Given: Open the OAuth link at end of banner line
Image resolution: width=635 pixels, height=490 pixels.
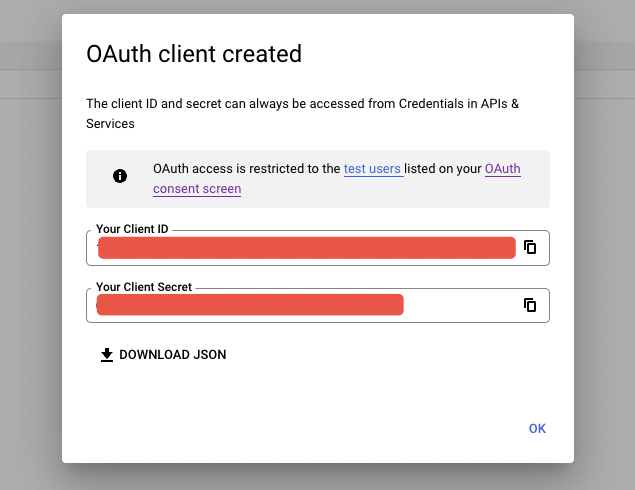Looking at the screenshot, I should click(503, 168).
